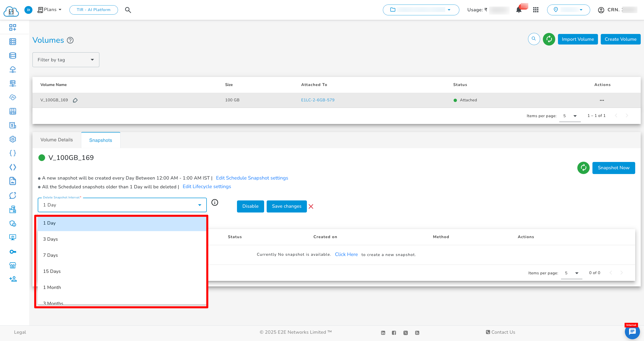The height and width of the screenshot is (341, 644).
Task: Click the E1LC-2-6GB-579 attached node link
Action: 318,100
